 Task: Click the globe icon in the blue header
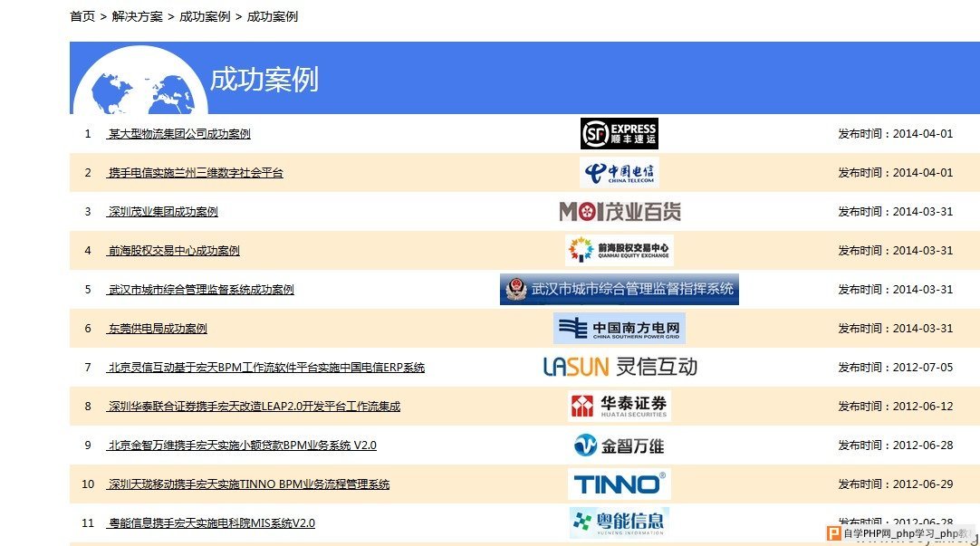tap(140, 81)
